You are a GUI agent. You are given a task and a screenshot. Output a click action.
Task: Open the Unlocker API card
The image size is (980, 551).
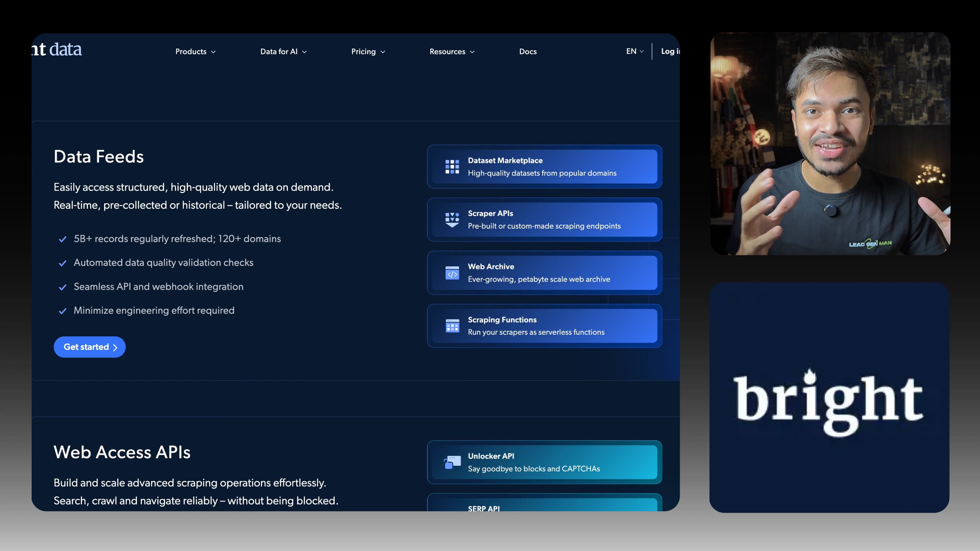[544, 462]
